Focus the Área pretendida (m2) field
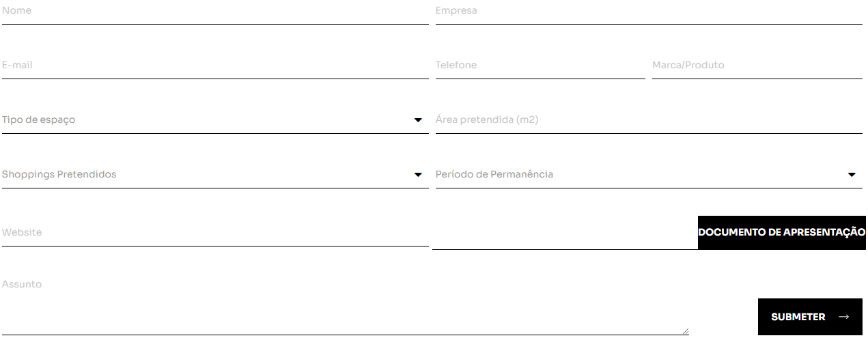868x338 pixels. tap(648, 120)
